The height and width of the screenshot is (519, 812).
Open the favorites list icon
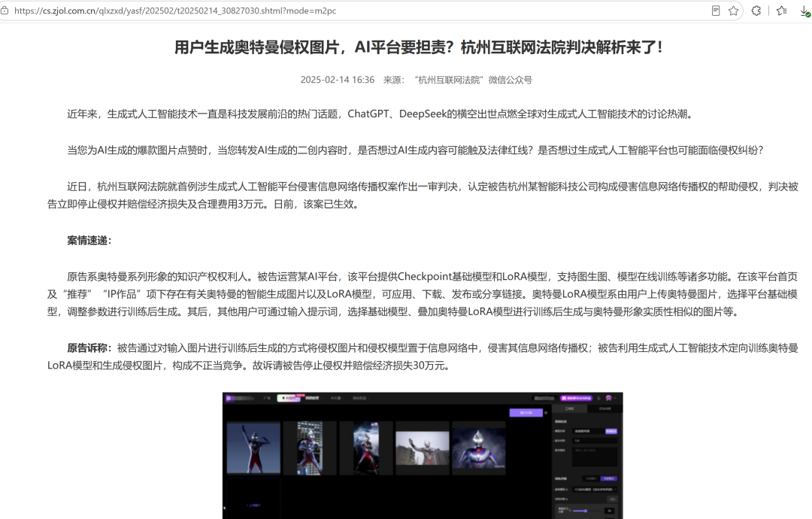click(782, 11)
